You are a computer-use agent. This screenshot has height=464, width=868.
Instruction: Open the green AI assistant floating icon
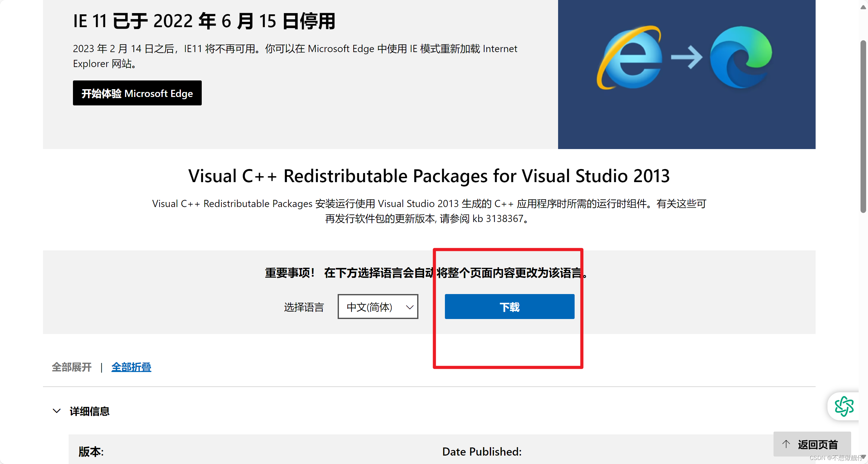tap(844, 406)
